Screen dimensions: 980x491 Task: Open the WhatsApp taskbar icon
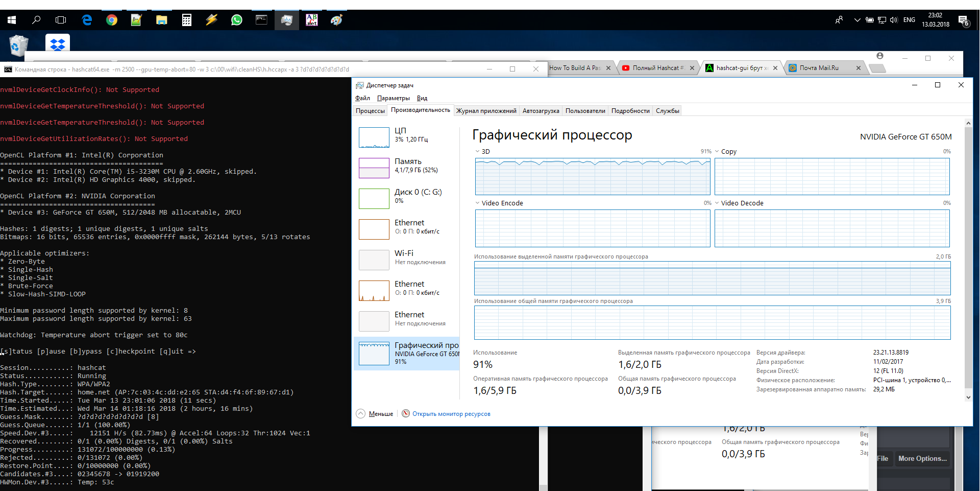click(x=236, y=20)
